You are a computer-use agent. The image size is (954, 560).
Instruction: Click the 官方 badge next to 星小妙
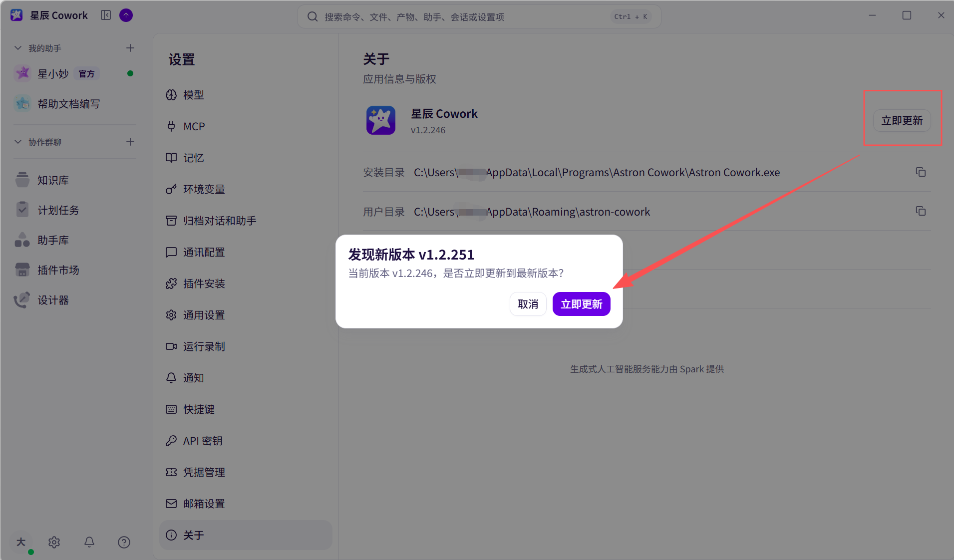point(86,74)
